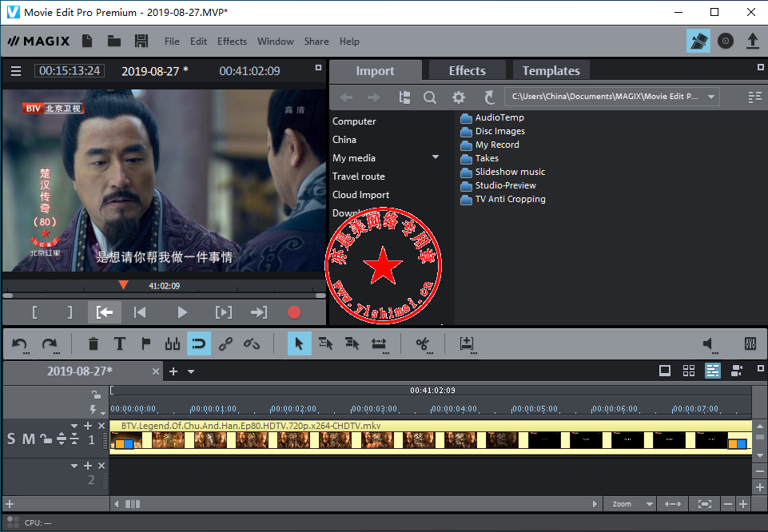Undo the last action in timeline toolbar

[x=20, y=344]
